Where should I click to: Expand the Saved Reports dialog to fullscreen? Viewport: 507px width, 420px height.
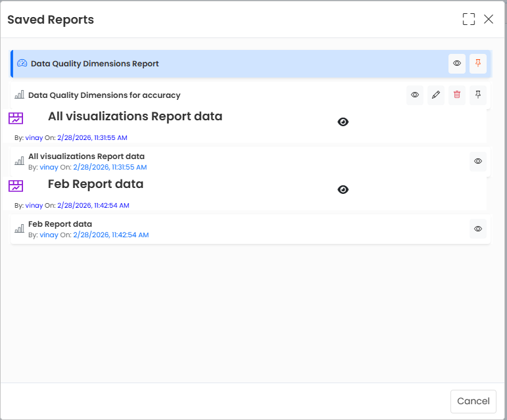[x=468, y=19]
